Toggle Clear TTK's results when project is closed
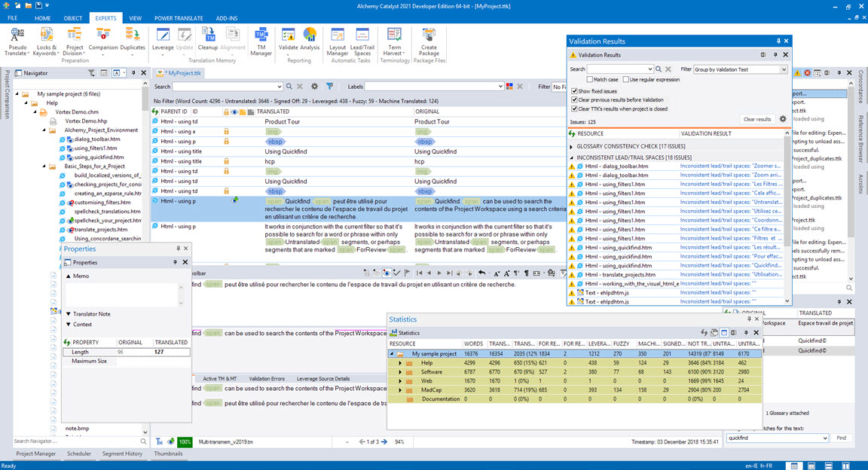 pos(574,109)
